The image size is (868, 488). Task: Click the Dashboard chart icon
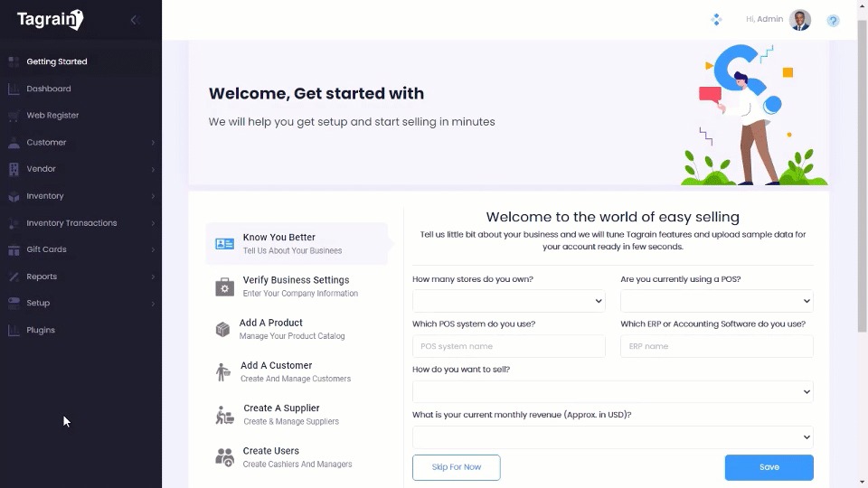point(14,89)
